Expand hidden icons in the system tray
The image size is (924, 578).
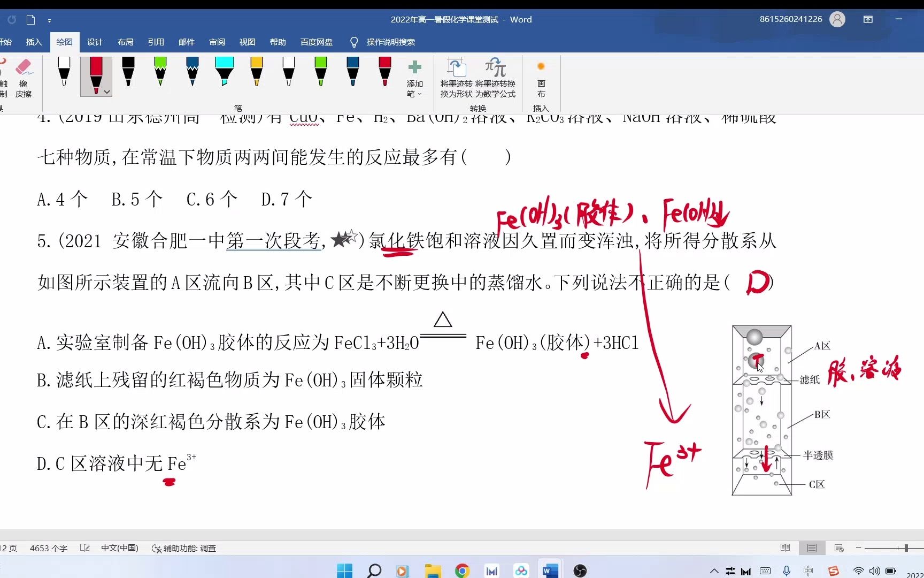point(714,571)
